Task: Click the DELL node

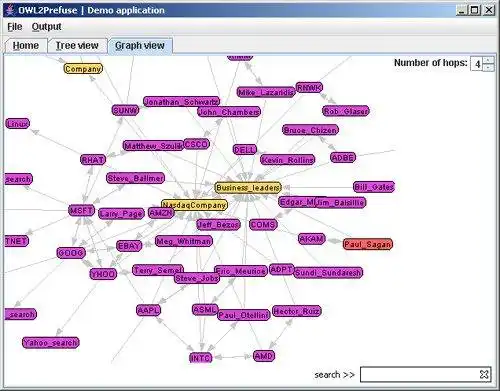Action: [245, 150]
